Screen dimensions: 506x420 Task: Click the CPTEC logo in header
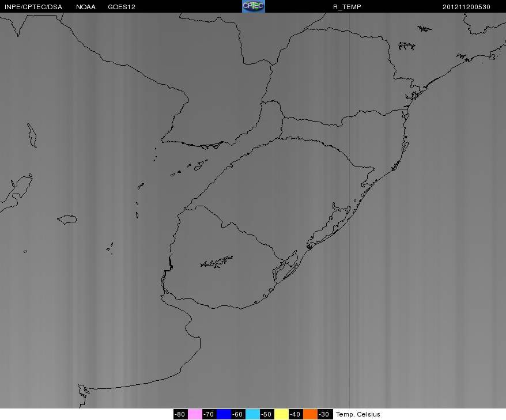tap(254, 6)
